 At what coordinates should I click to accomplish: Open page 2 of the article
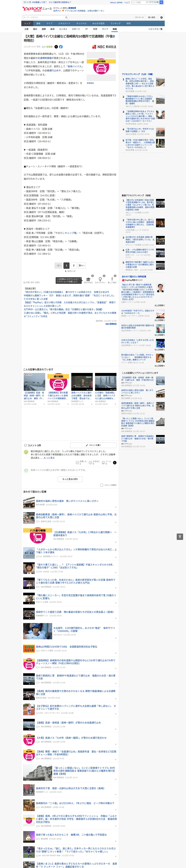point(74,265)
